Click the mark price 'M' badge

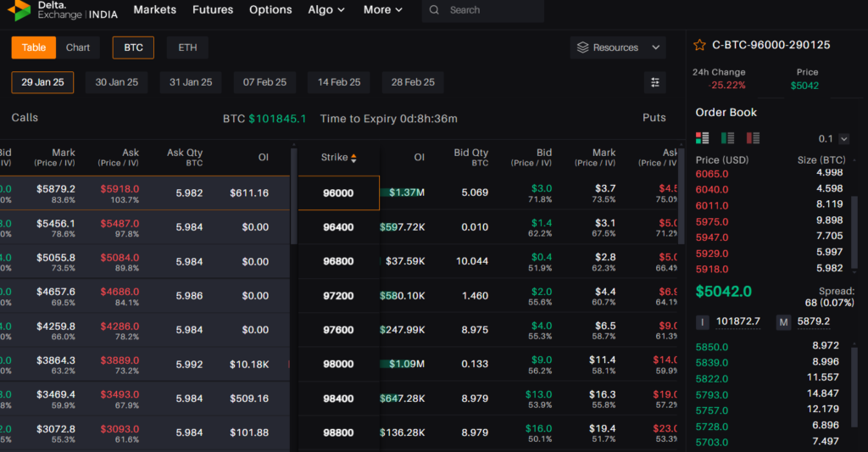pyautogui.click(x=783, y=322)
